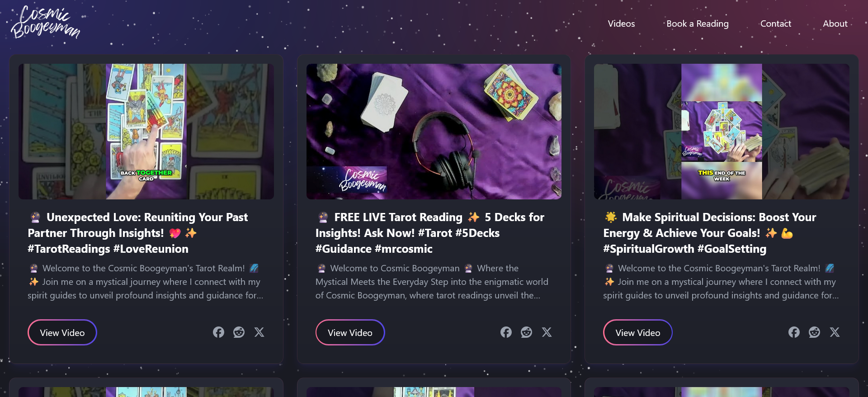Click View Video for FREE LIVE Tarot Reading
The width and height of the screenshot is (868, 397).
[x=350, y=332]
